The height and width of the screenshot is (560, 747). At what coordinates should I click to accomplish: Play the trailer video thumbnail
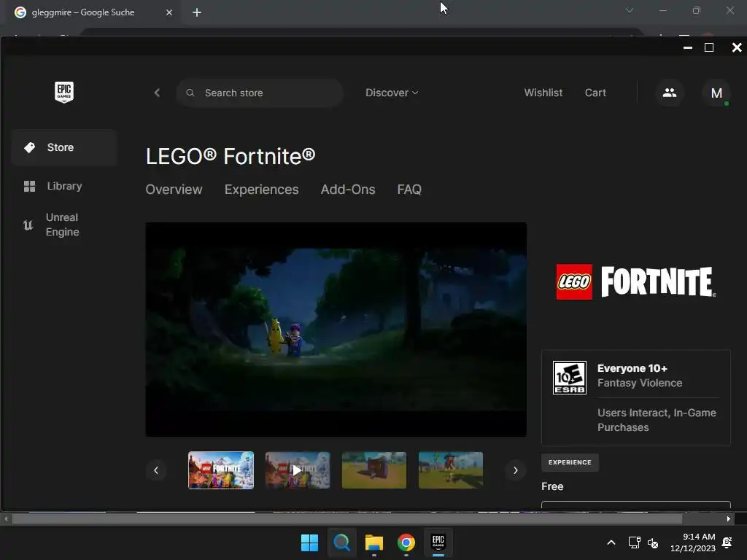pos(298,470)
